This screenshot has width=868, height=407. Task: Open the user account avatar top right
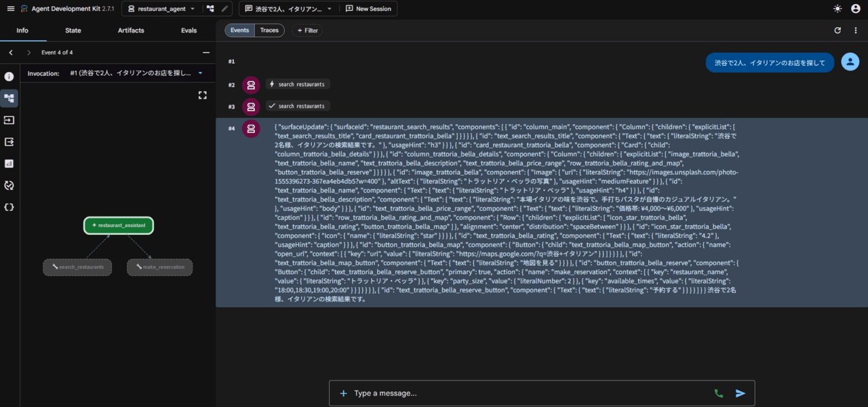click(856, 9)
